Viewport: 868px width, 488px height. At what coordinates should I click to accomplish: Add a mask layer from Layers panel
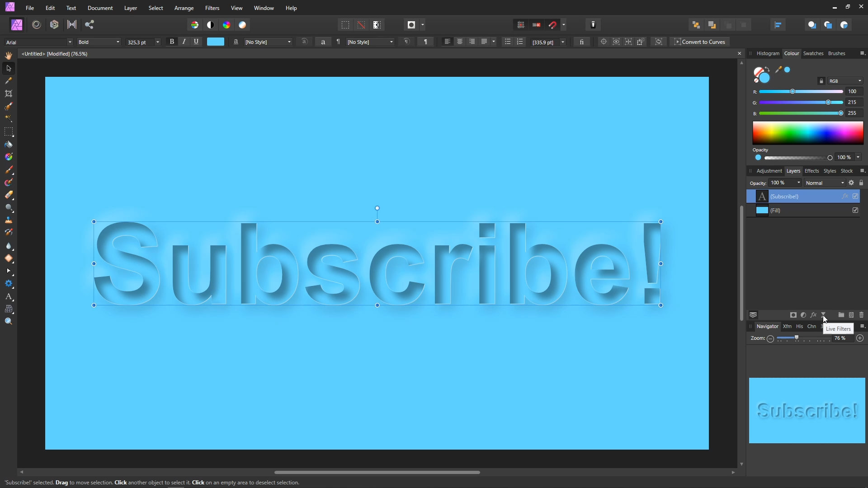click(x=793, y=315)
